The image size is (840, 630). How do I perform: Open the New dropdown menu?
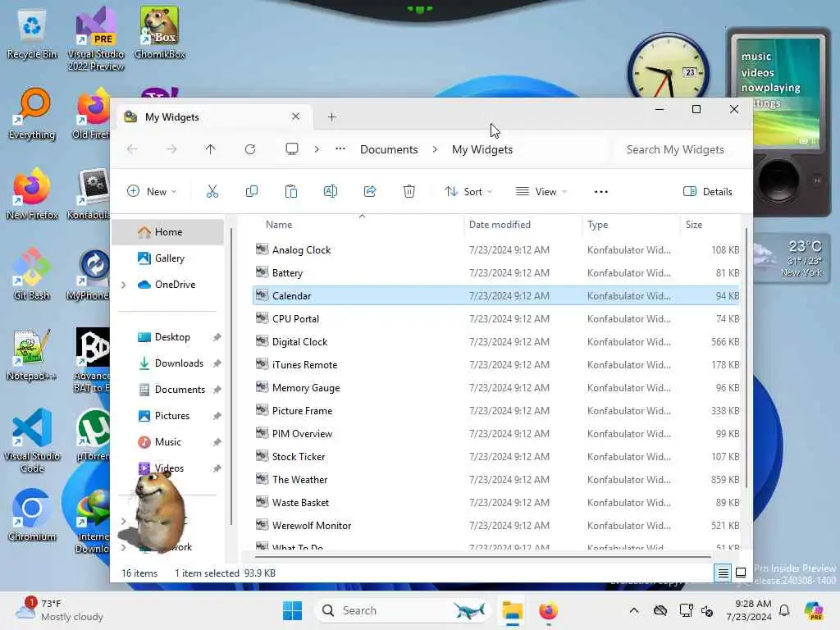[152, 192]
